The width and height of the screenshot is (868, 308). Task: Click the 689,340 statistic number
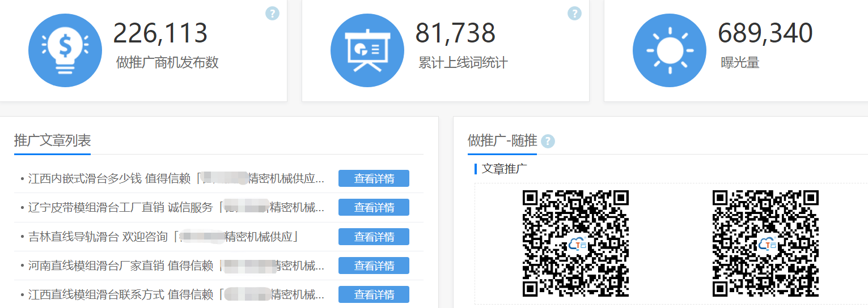click(765, 33)
